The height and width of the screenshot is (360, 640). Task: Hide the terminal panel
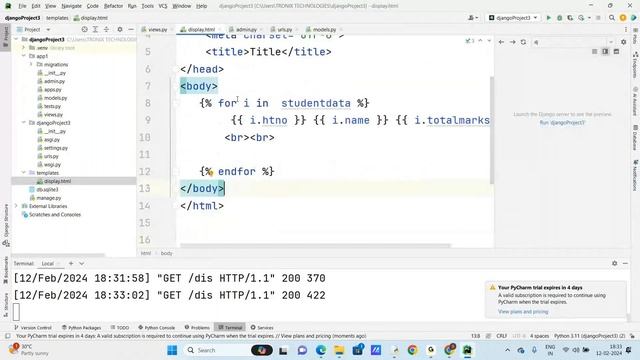625,263
